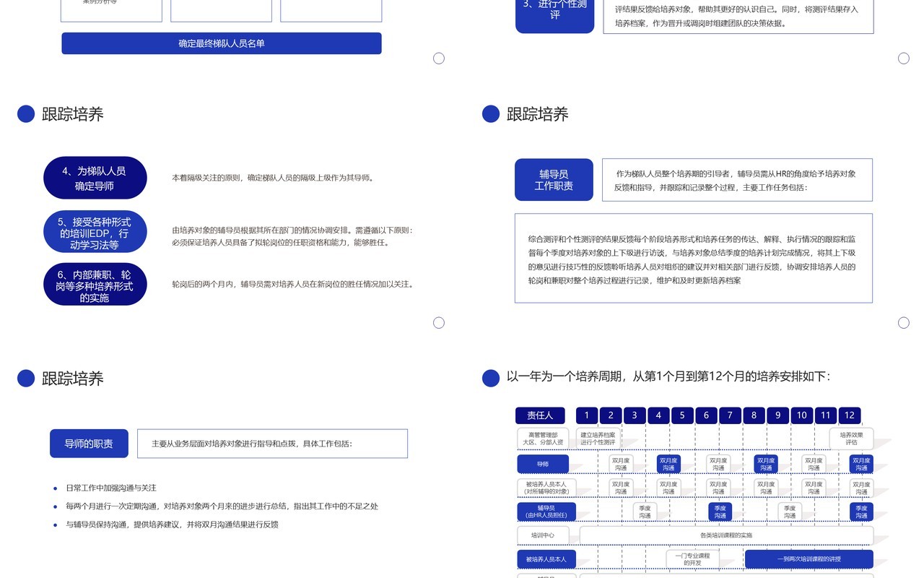
Task: Toggle selection circle on the 辅导员工作职责 slide
Action: [x=904, y=323]
